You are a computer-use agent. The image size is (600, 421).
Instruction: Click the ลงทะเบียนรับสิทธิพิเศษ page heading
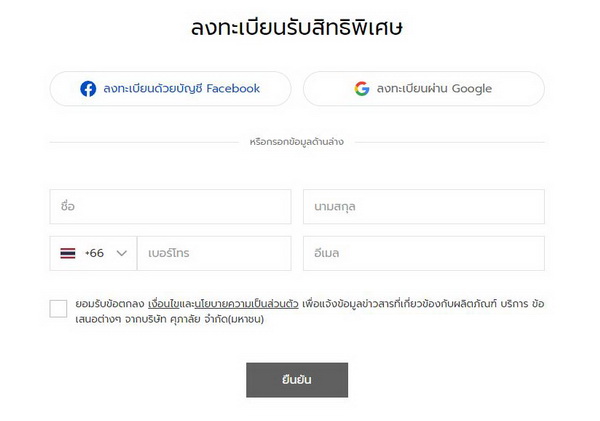pyautogui.click(x=297, y=28)
